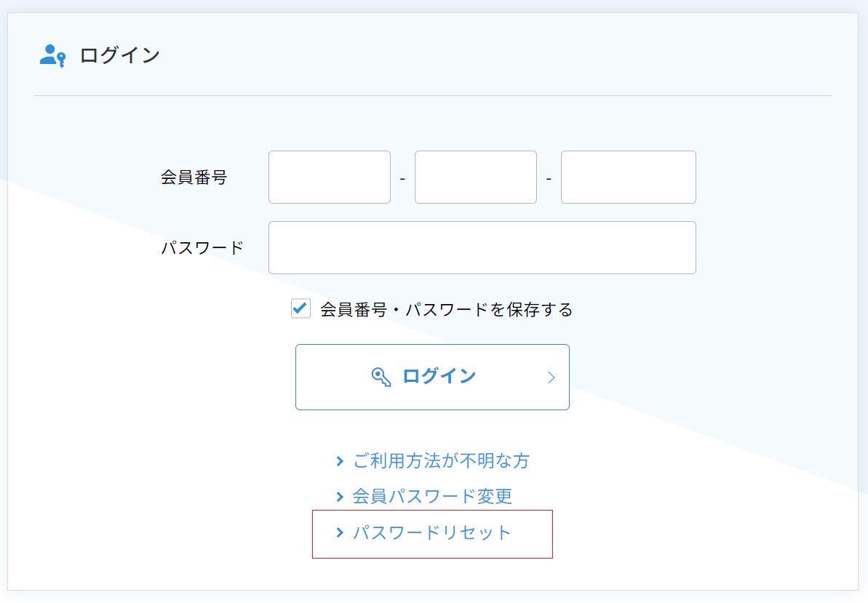Click the chevron before 会員パスワード変更

pos(340,497)
